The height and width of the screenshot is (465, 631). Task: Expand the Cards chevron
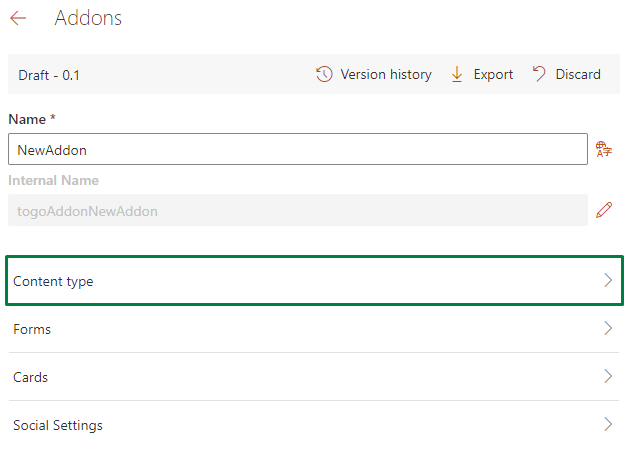click(608, 376)
